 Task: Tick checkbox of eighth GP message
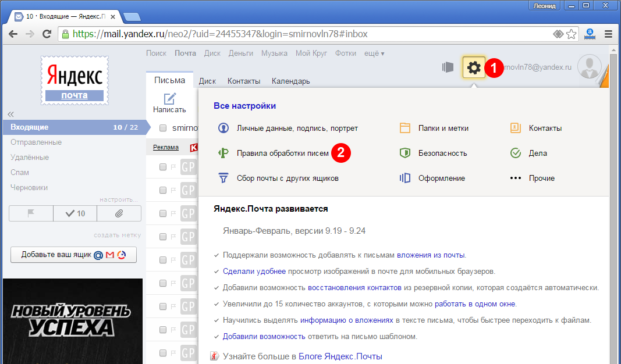point(163,330)
